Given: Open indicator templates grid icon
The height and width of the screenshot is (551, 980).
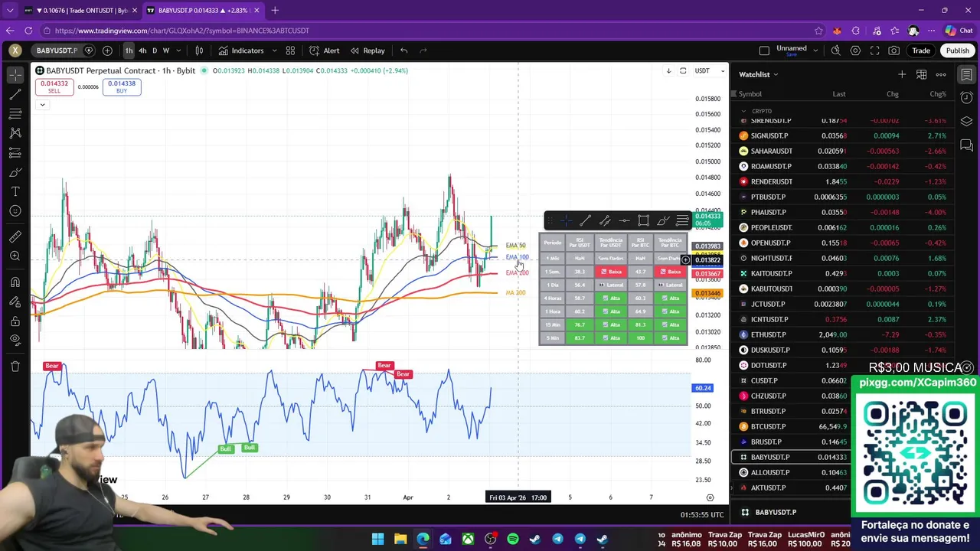Looking at the screenshot, I should coord(290,51).
